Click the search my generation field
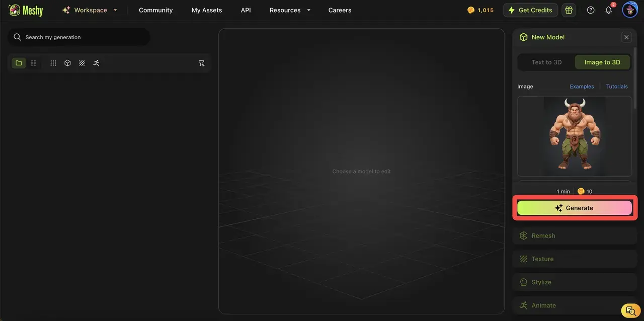This screenshot has height=321, width=644. (78, 37)
